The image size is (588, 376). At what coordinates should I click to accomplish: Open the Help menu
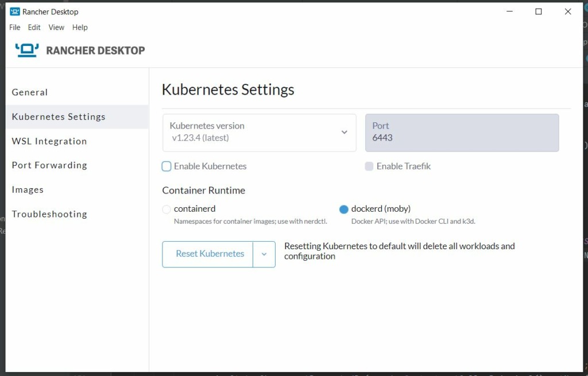80,28
